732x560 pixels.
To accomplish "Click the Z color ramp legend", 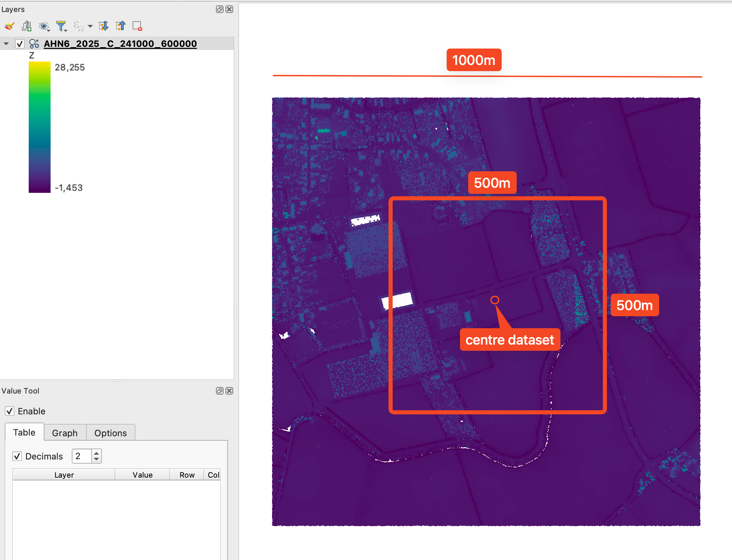I will [x=40, y=127].
